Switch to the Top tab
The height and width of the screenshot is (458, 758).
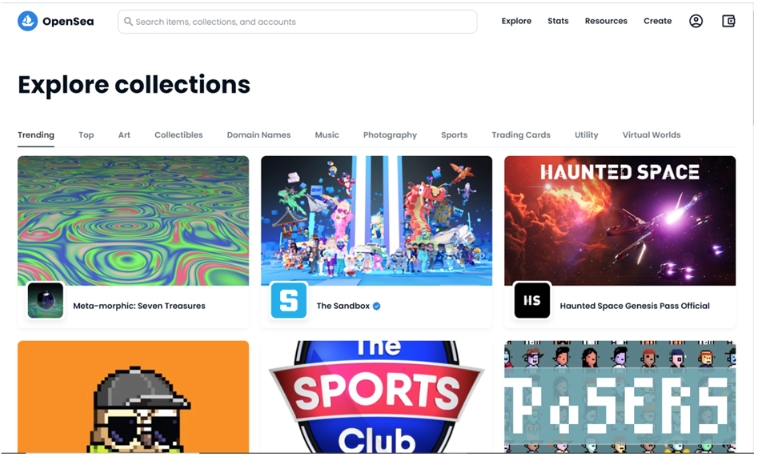[86, 135]
